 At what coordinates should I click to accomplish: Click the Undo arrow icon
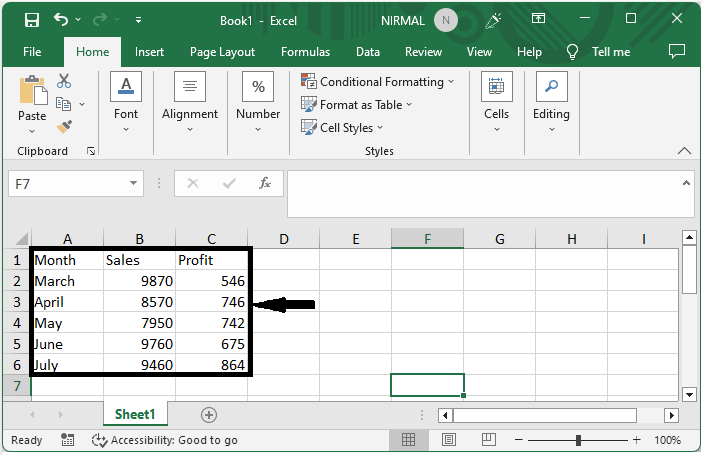click(62, 20)
